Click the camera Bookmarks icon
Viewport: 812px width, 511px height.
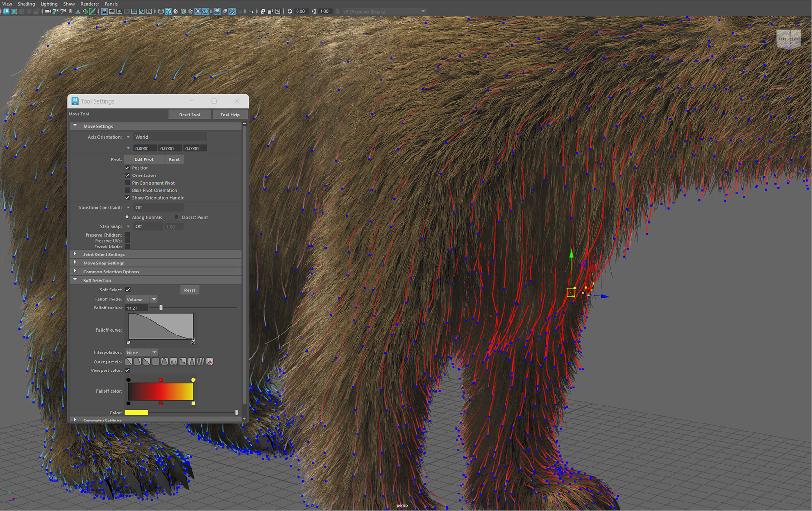pyautogui.click(x=70, y=11)
